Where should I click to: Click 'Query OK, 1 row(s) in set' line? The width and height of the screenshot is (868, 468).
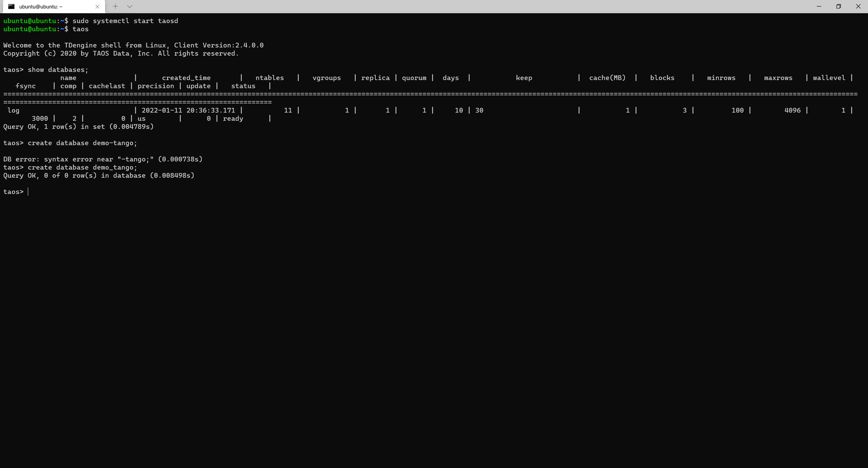tap(78, 127)
